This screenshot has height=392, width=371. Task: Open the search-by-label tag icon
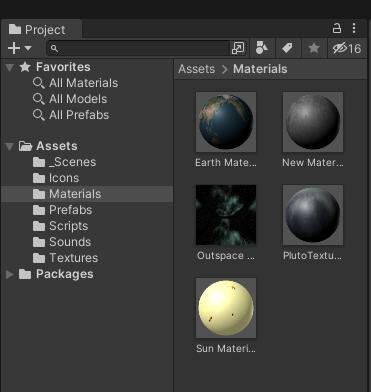tap(287, 49)
